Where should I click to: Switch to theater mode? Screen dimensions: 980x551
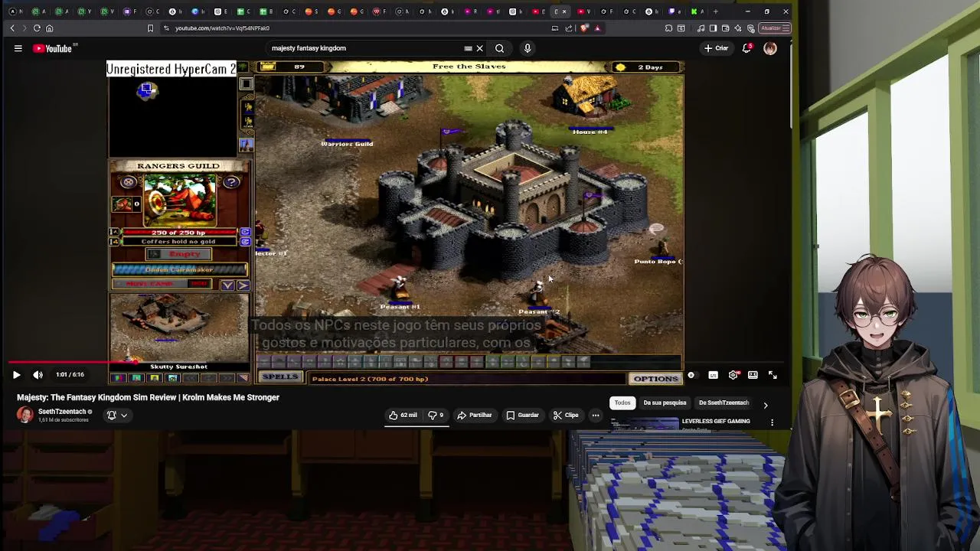753,375
